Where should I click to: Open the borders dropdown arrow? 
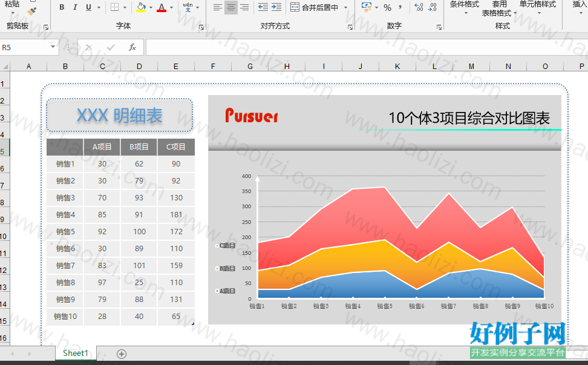[125, 7]
